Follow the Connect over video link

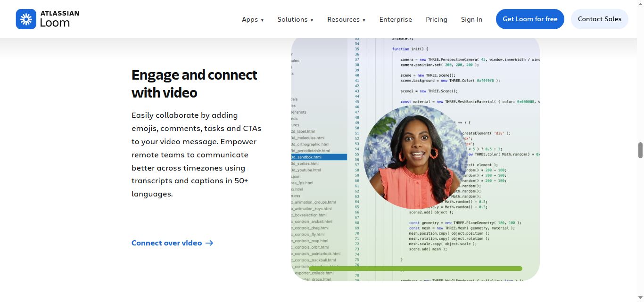[x=172, y=243]
